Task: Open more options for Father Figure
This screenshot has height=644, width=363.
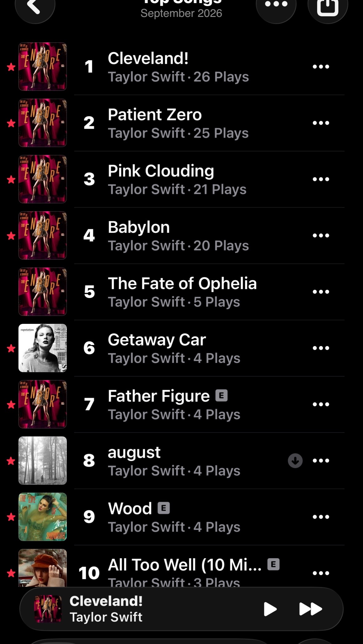Action: tap(321, 404)
